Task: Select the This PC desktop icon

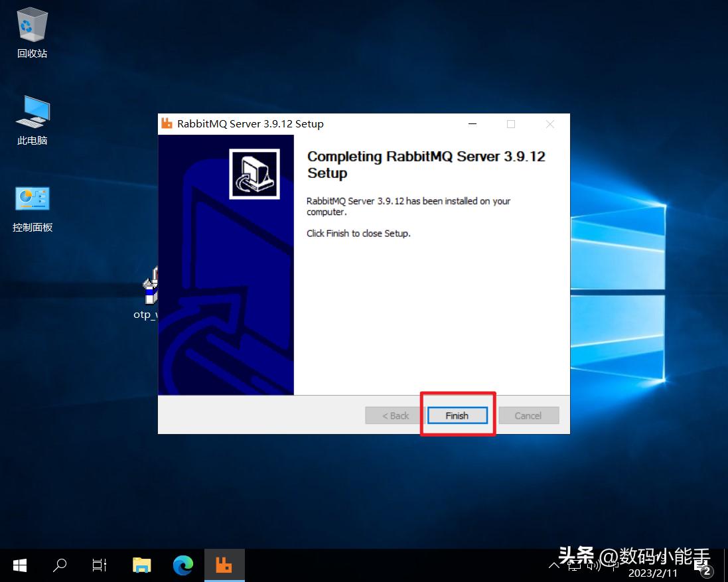Action: [32, 113]
